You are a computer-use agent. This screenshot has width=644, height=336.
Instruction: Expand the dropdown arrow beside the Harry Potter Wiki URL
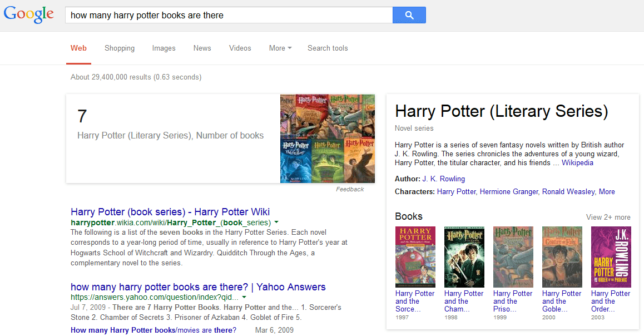tap(276, 222)
